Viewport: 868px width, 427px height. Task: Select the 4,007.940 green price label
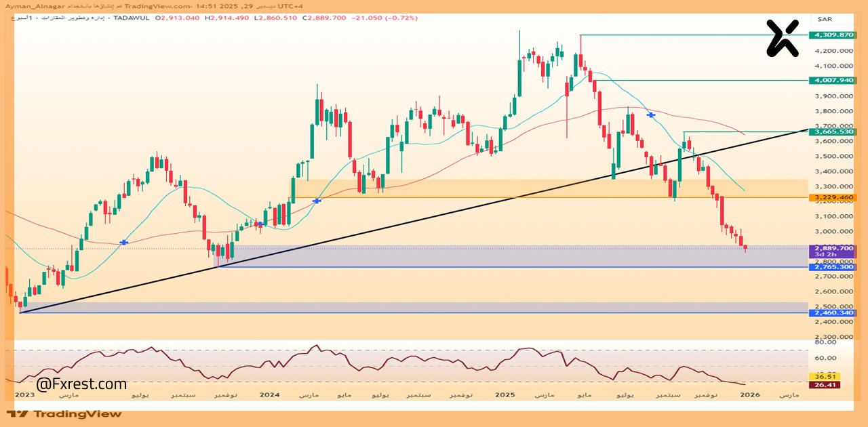(833, 80)
